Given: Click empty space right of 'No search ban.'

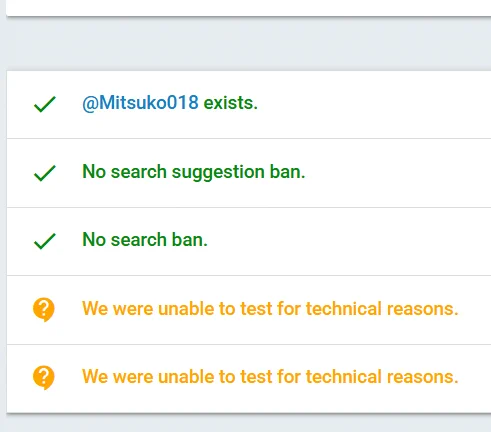Looking at the screenshot, I should [349, 241].
